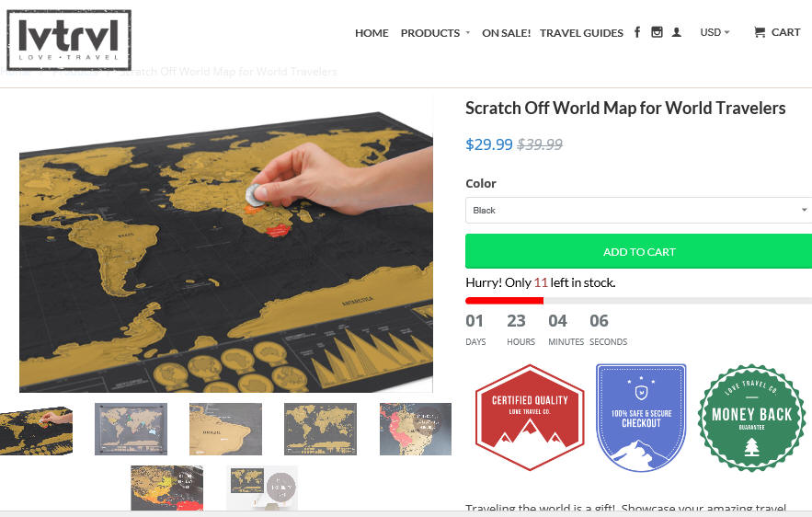The image size is (812, 517).
Task: Click the red stock level bar
Action: click(504, 301)
